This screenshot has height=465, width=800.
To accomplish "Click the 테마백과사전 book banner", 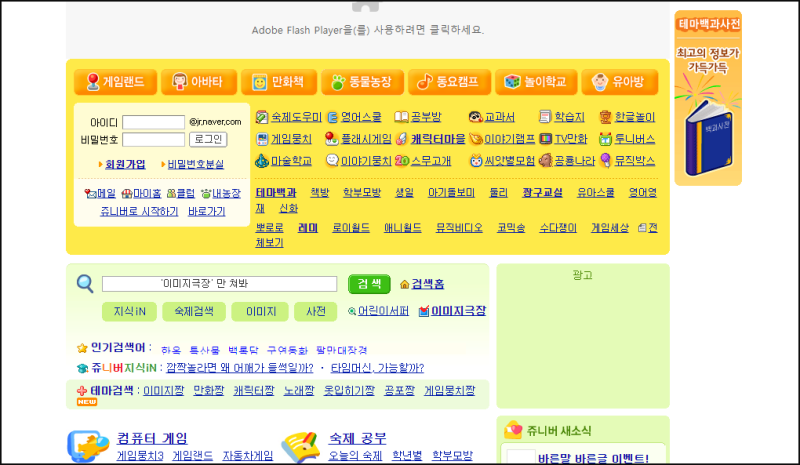I will pos(708,98).
